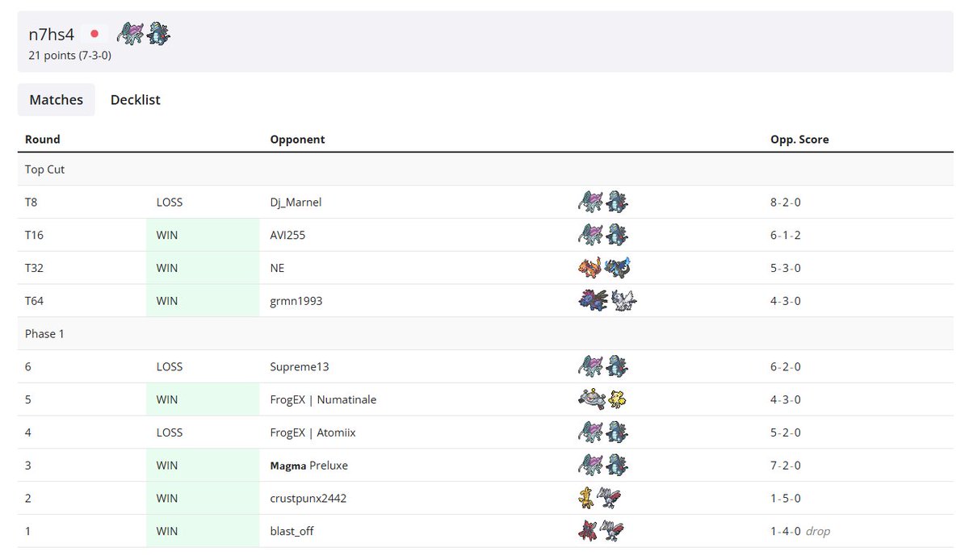The image size is (969, 560).
Task: Click the Opp. Score column header
Action: point(799,139)
